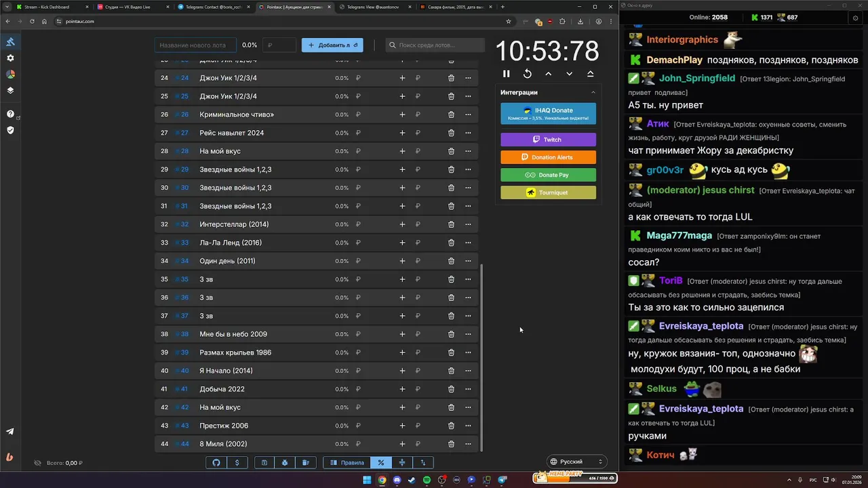The height and width of the screenshot is (488, 868).
Task: Click plus icon on 'Интерстеллар (2014)' row
Action: 402,224
